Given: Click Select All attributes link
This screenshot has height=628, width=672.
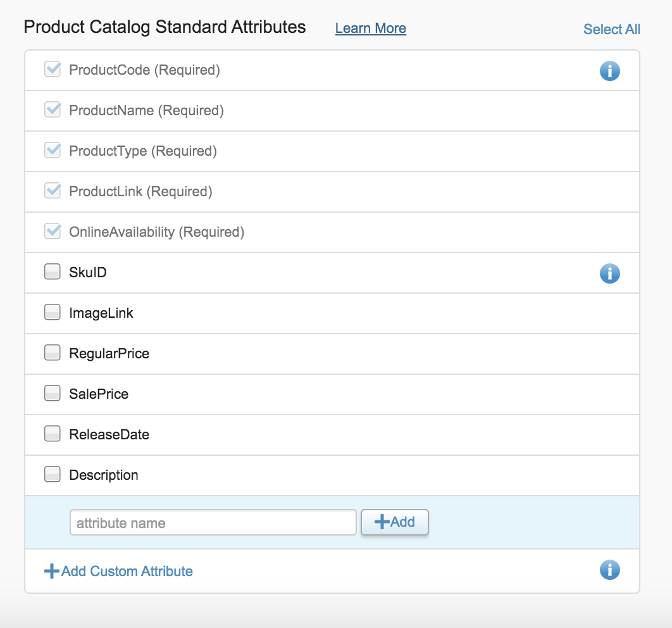Looking at the screenshot, I should (x=611, y=29).
